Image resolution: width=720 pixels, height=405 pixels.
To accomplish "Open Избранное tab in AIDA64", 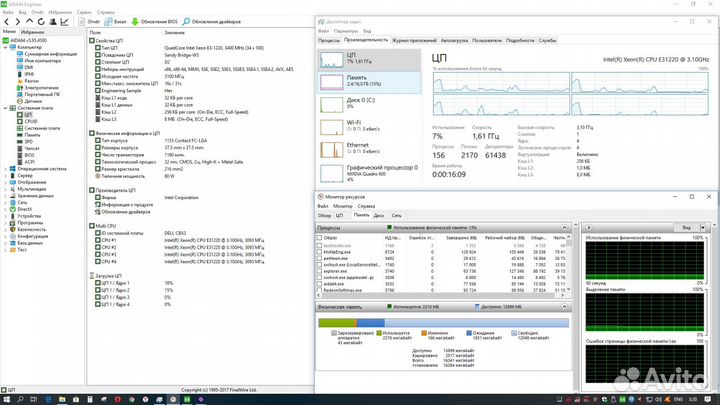I will (33, 32).
